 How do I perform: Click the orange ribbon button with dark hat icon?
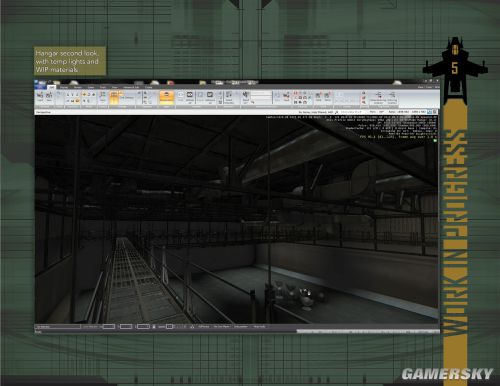[167, 97]
